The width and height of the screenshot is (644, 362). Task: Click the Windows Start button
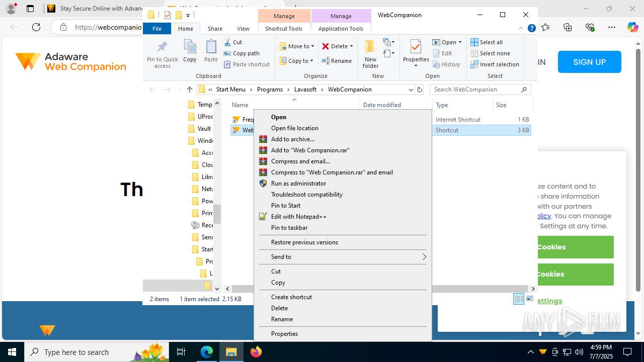(x=12, y=352)
